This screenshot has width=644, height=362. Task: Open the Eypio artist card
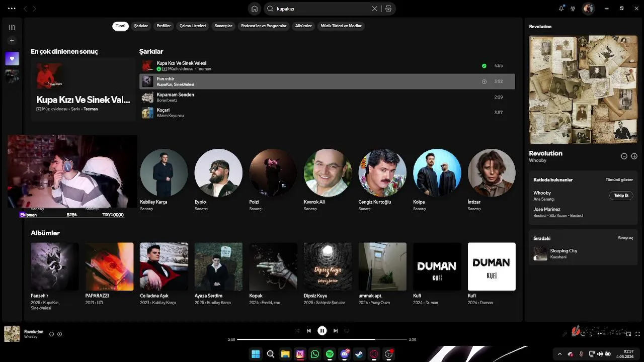click(218, 180)
